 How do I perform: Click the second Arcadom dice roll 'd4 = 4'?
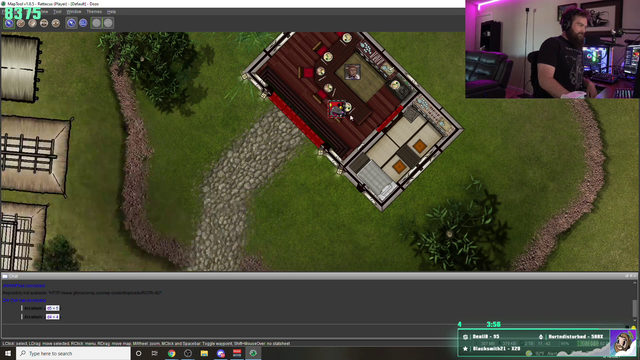pos(53,317)
